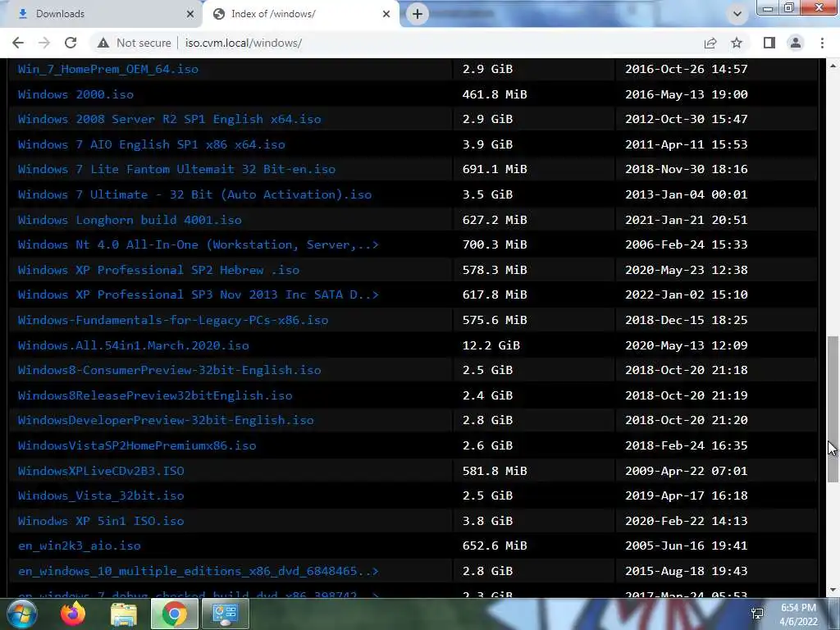Click the Chrome taskbar icon
The image size is (840, 630).
175,614
